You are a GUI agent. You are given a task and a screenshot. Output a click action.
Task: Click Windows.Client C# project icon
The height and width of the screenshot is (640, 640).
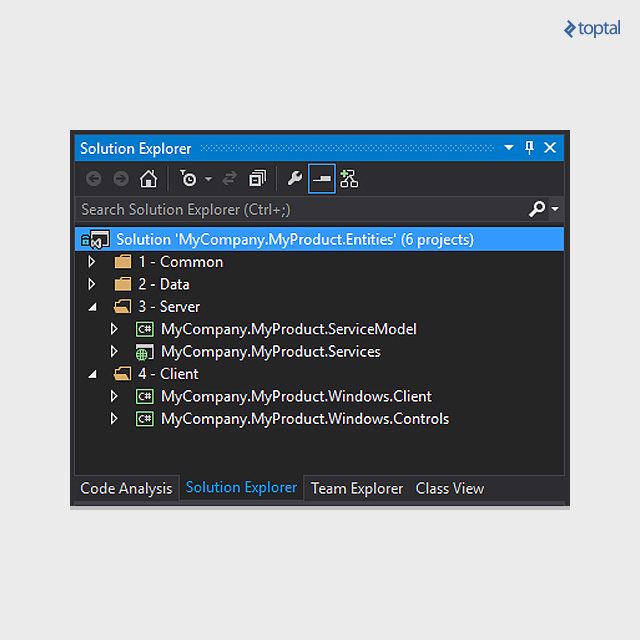click(145, 396)
